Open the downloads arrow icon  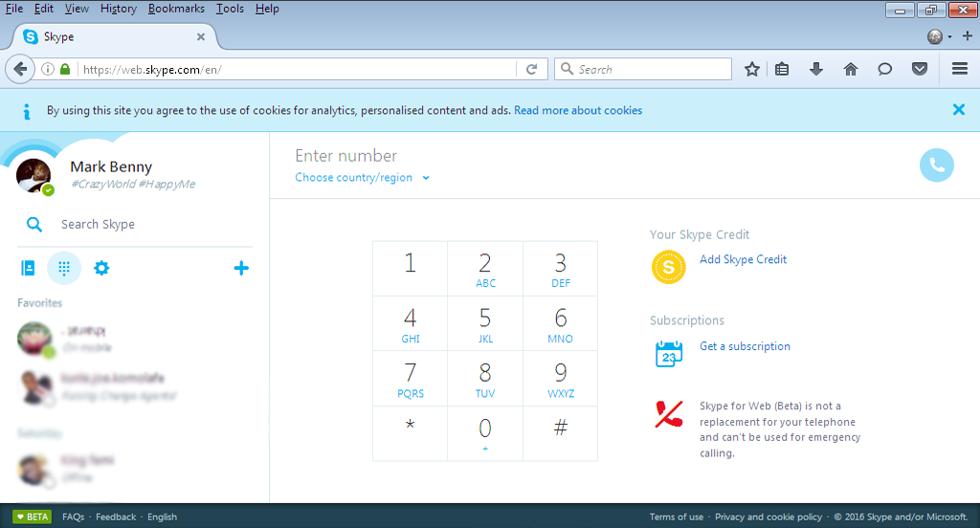tap(815, 69)
